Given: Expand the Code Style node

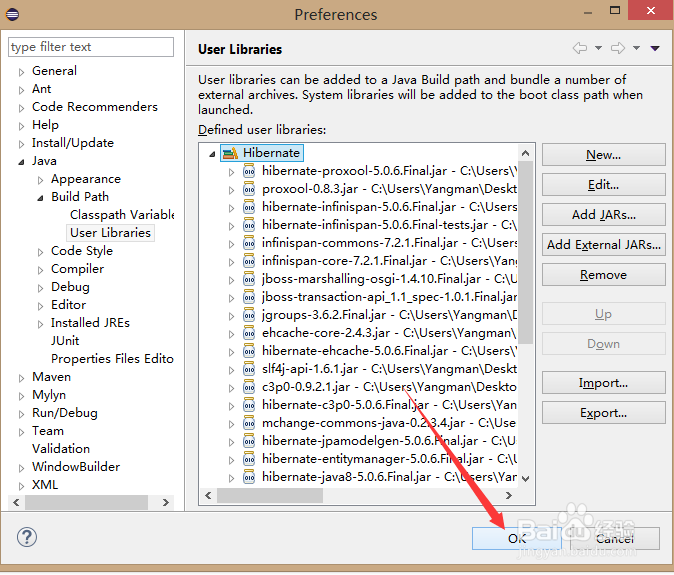Looking at the screenshot, I should pos(40,252).
